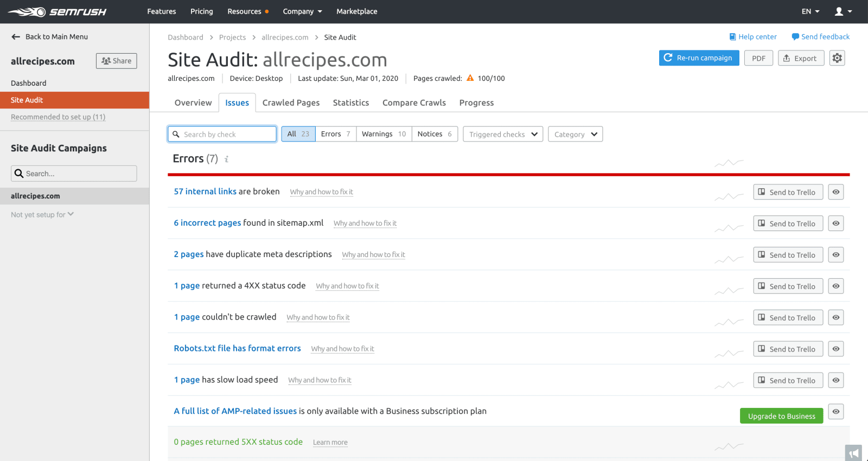Switch to the Compare Crawls tab

tap(414, 103)
